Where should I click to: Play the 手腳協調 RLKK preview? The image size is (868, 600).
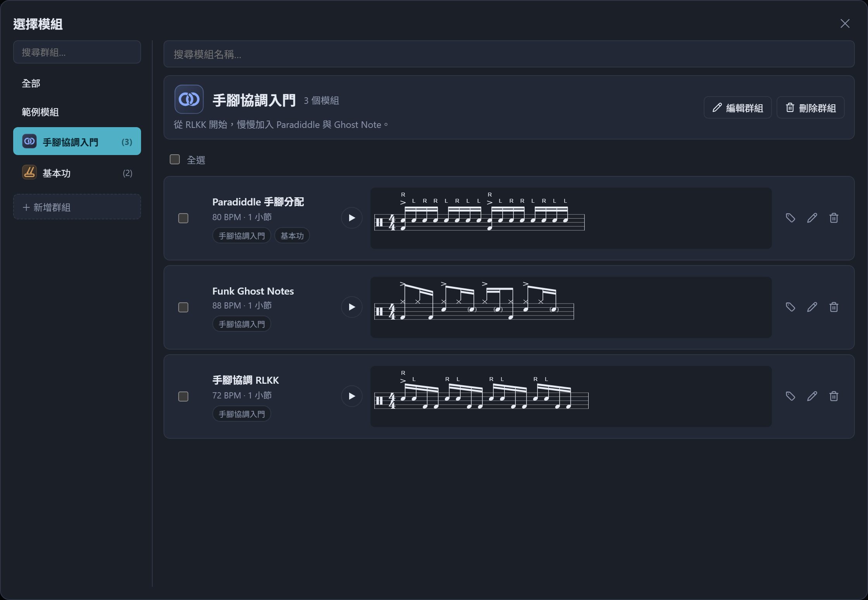[x=351, y=396]
